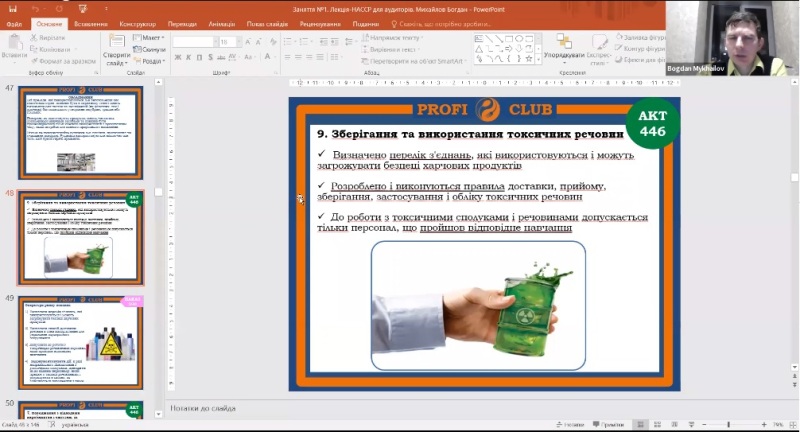Select the text box shape in gallery
The width and height of the screenshot is (800, 432).
479,39
